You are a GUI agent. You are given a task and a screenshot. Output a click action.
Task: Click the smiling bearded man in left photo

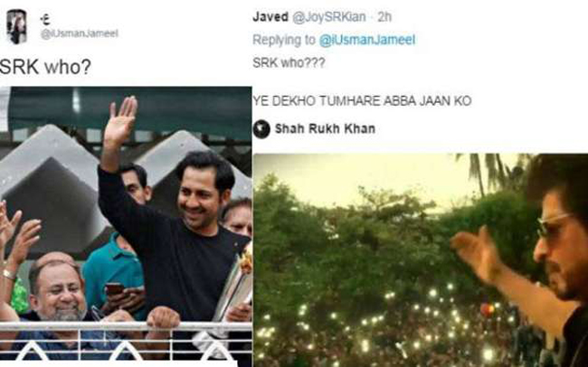click(x=56, y=287)
